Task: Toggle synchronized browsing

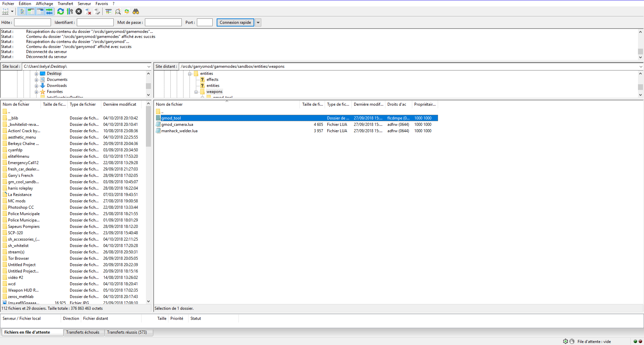Action: pos(127,11)
